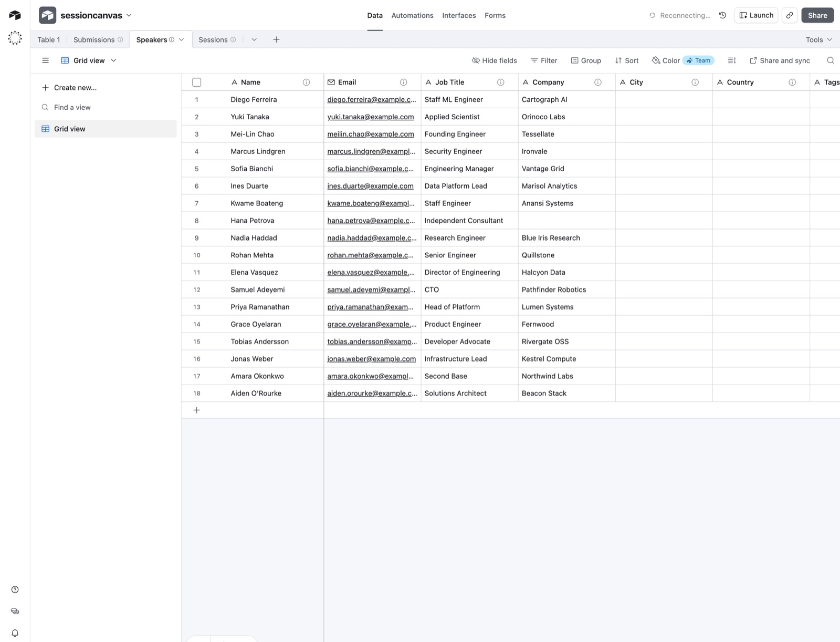Show Email field info icon

[403, 82]
